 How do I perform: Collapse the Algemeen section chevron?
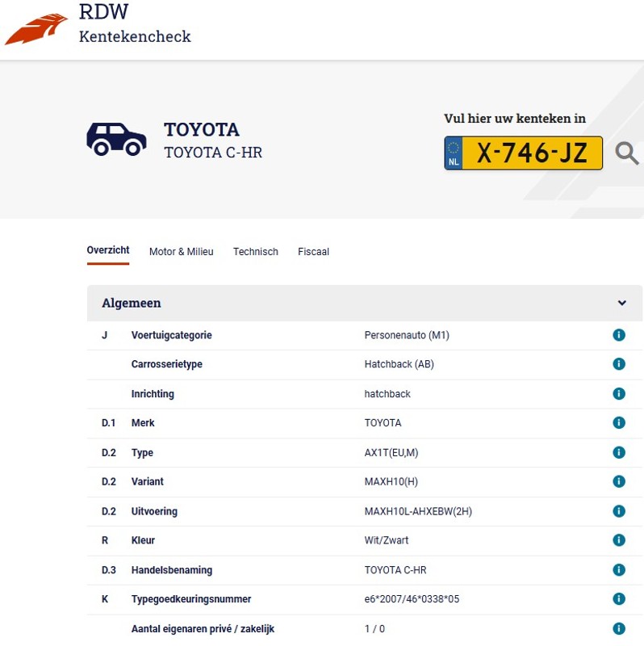pyautogui.click(x=621, y=304)
